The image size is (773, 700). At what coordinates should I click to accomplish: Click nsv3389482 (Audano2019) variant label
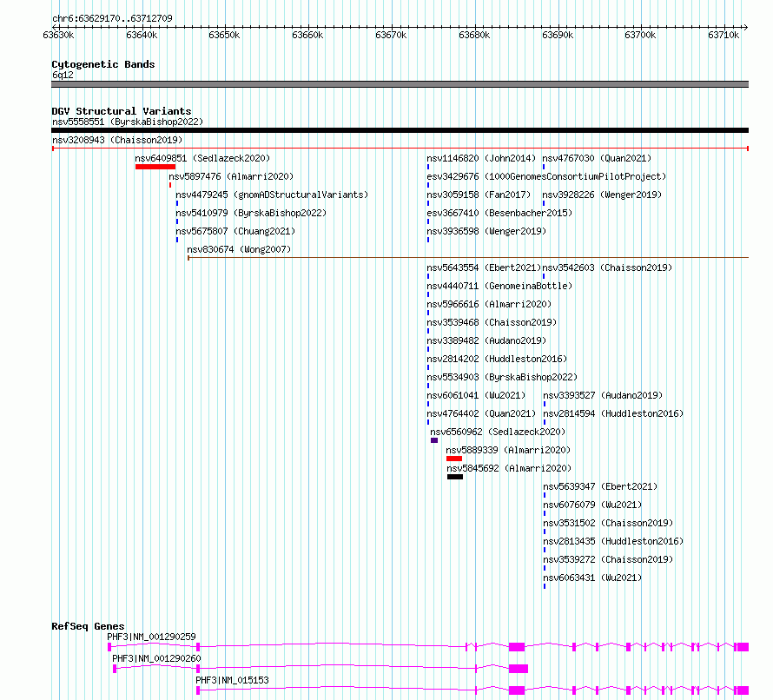(x=486, y=340)
